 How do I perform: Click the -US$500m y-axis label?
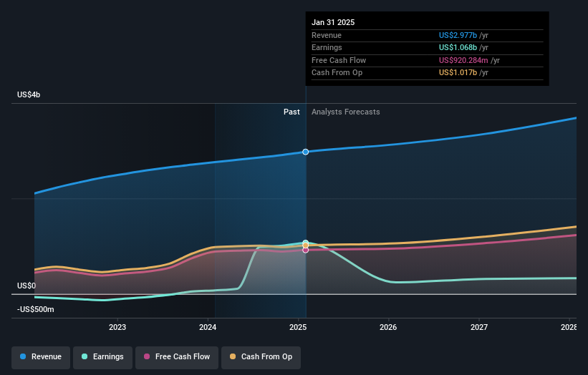coord(36,309)
